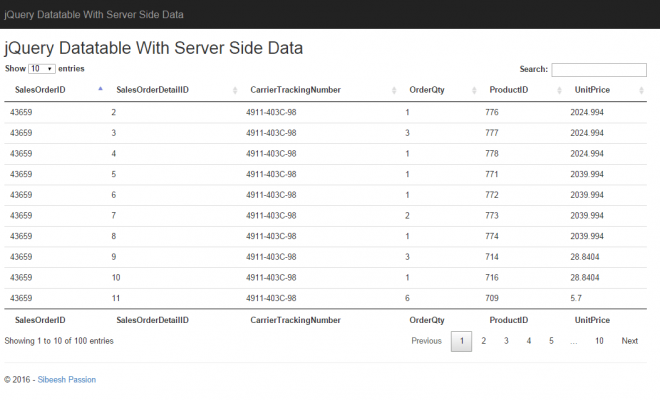
Task: Select pagination page 1
Action: click(x=461, y=341)
